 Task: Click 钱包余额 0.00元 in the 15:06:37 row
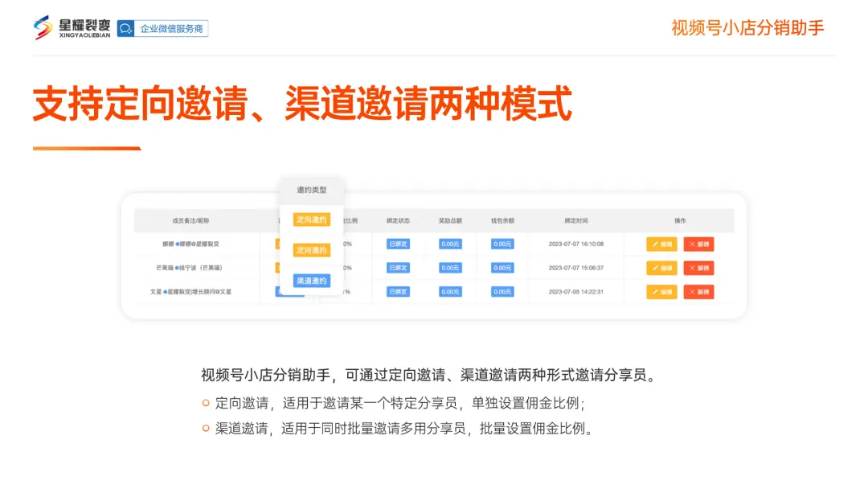(502, 268)
